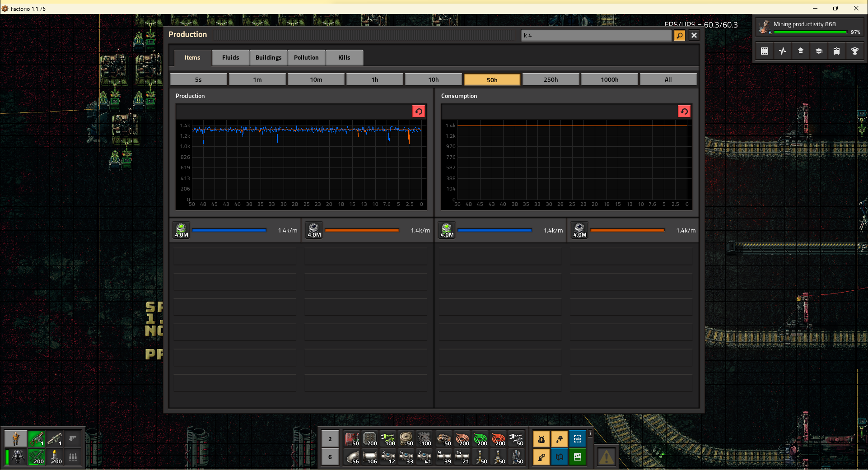Set time range to 1000h
868x470 pixels.
[610, 79]
